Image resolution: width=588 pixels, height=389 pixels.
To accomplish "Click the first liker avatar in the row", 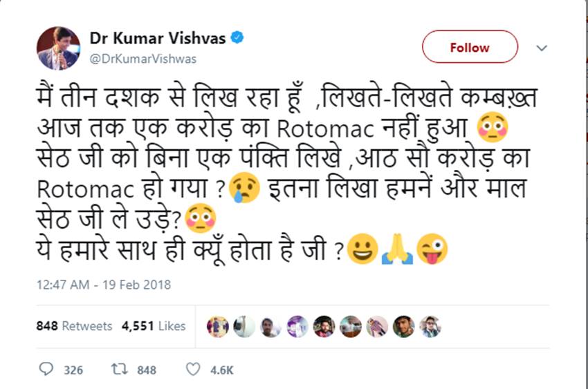I will click(217, 326).
